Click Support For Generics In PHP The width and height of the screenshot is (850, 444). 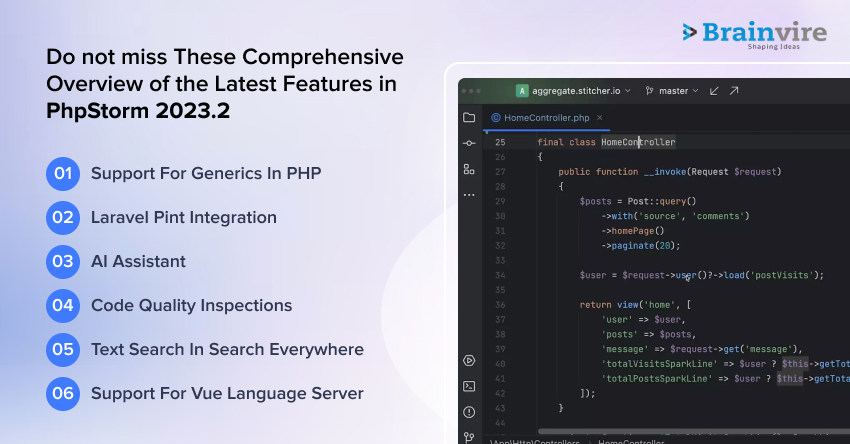tap(206, 173)
